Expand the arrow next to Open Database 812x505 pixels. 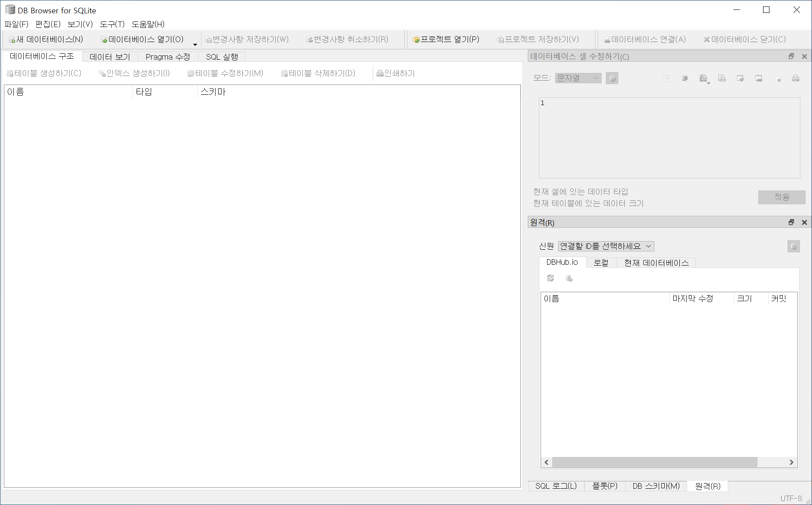coord(195,44)
